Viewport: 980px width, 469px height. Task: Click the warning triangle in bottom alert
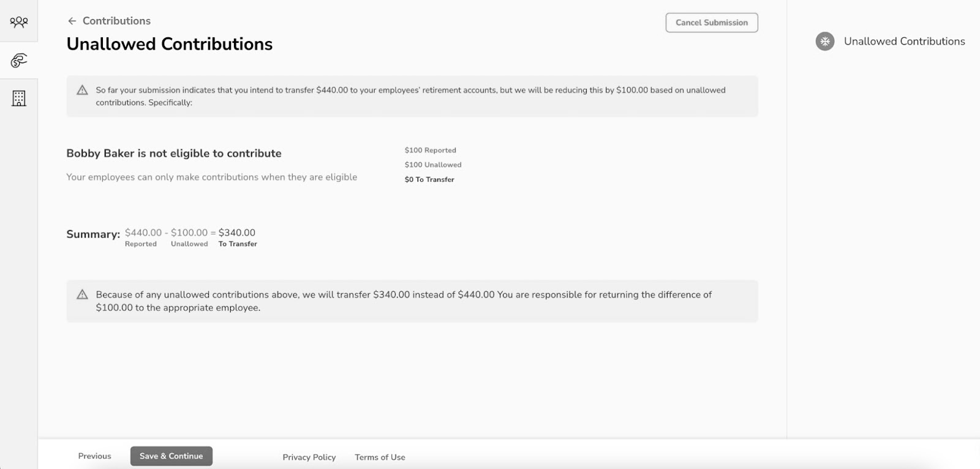82,295
